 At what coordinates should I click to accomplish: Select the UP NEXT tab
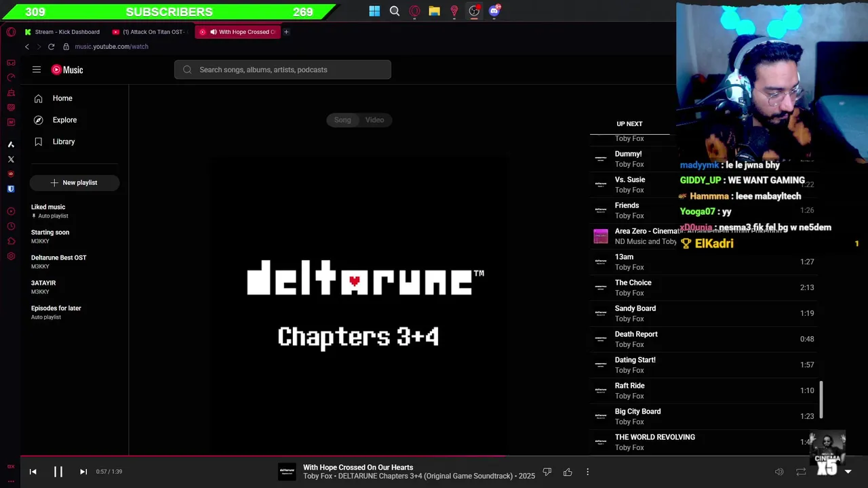click(629, 124)
